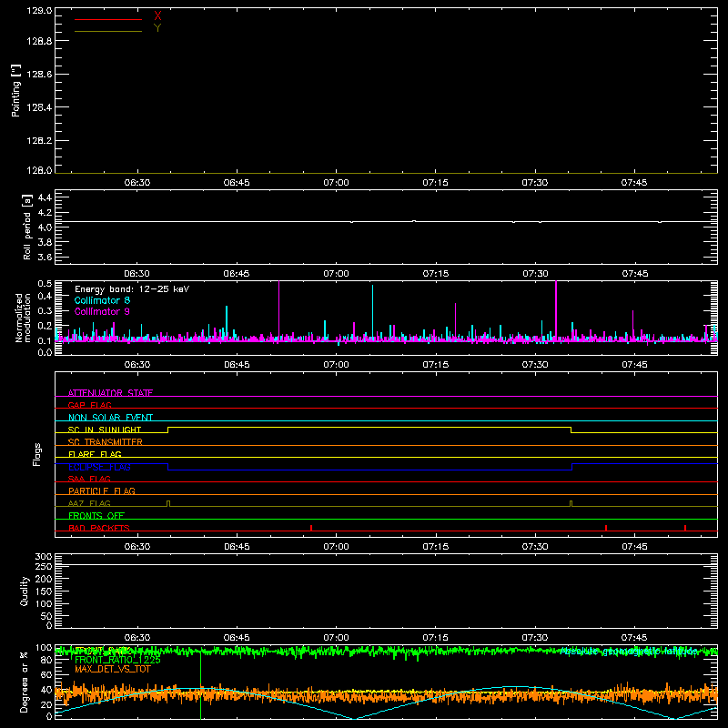
Task: Click the first AAZ_FLAG pulse after 06:30
Action: tap(168, 504)
